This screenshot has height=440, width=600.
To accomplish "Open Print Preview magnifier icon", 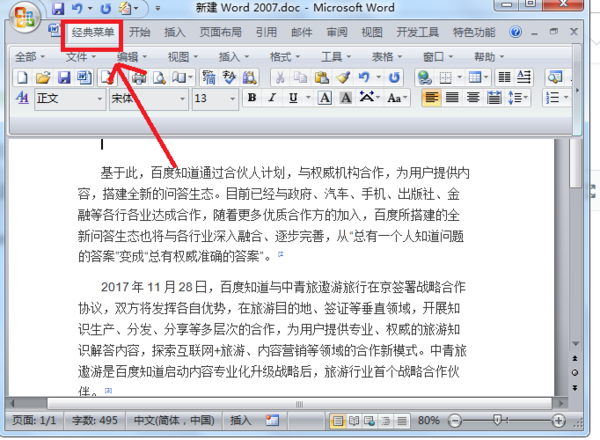I will point(159,78).
